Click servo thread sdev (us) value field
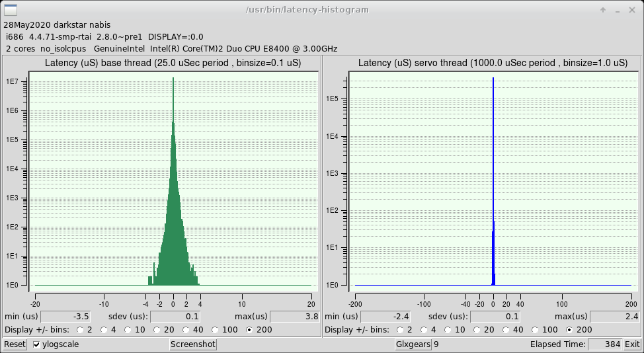Viewport: 644px width, 353px height. point(495,317)
